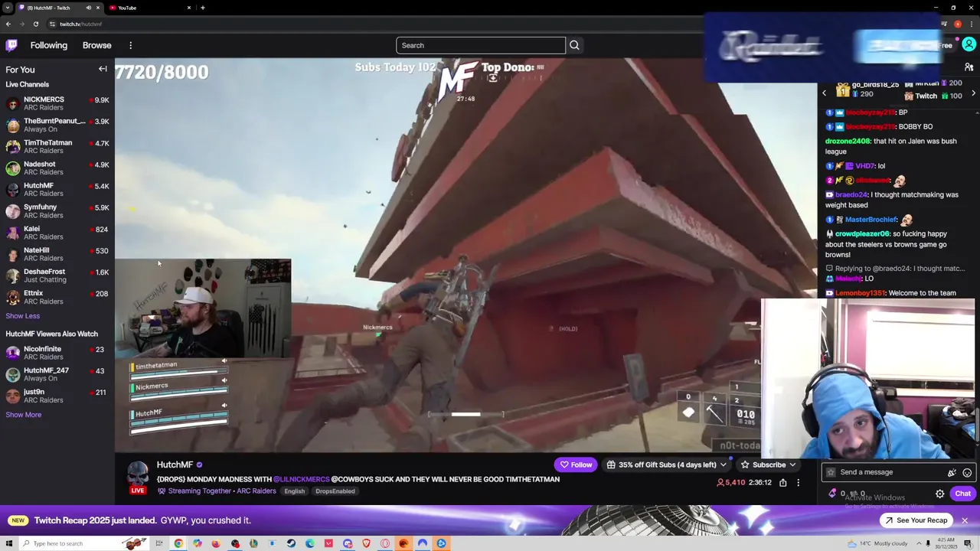Select the DropsEnabled tag
This screenshot has width=980, height=551.
click(335, 491)
